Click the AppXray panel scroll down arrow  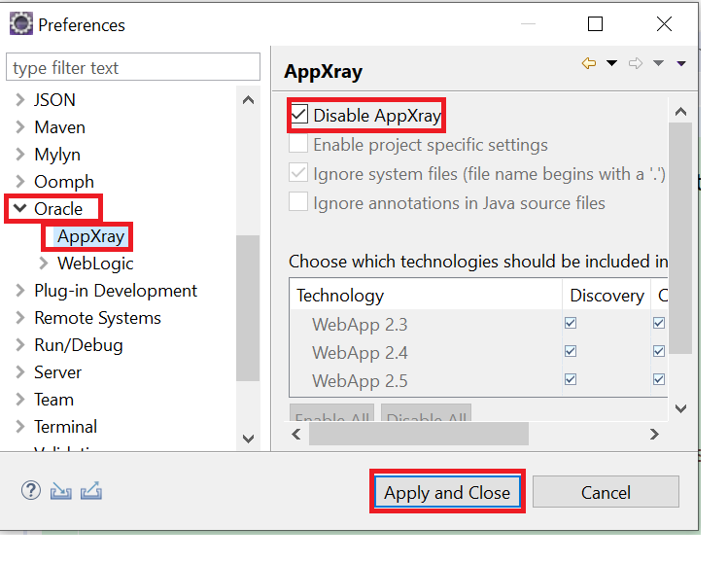pyautogui.click(x=680, y=408)
